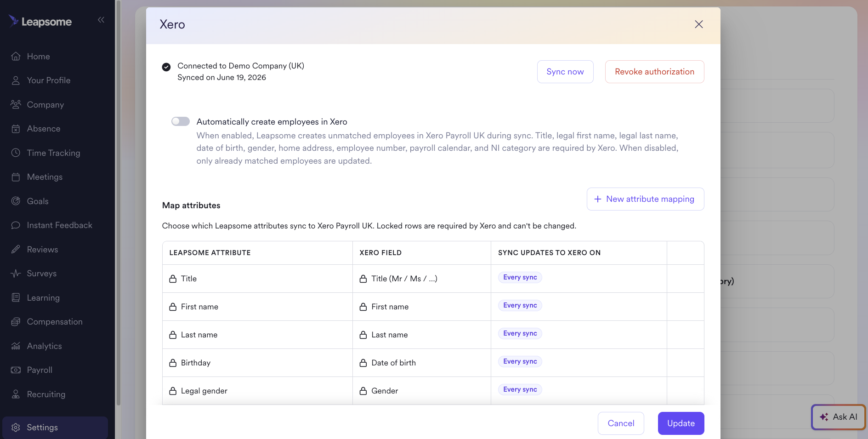Click the lock icon beside Date of birth
868x439 pixels.
363,363
